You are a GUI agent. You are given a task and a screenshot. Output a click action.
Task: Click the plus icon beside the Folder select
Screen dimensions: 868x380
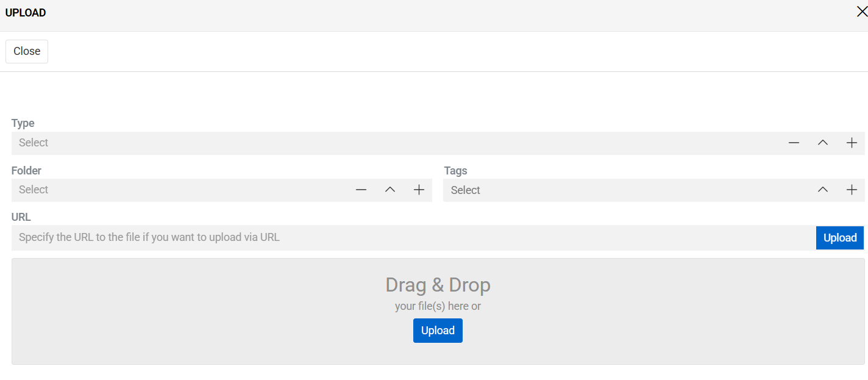click(x=419, y=189)
